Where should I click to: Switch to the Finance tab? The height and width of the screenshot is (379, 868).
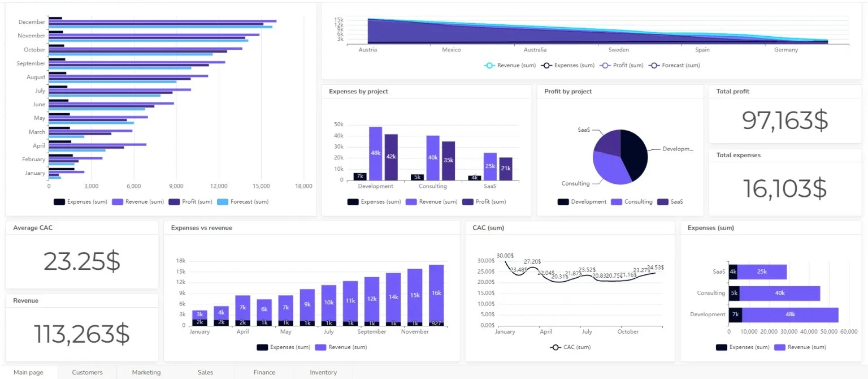[264, 372]
